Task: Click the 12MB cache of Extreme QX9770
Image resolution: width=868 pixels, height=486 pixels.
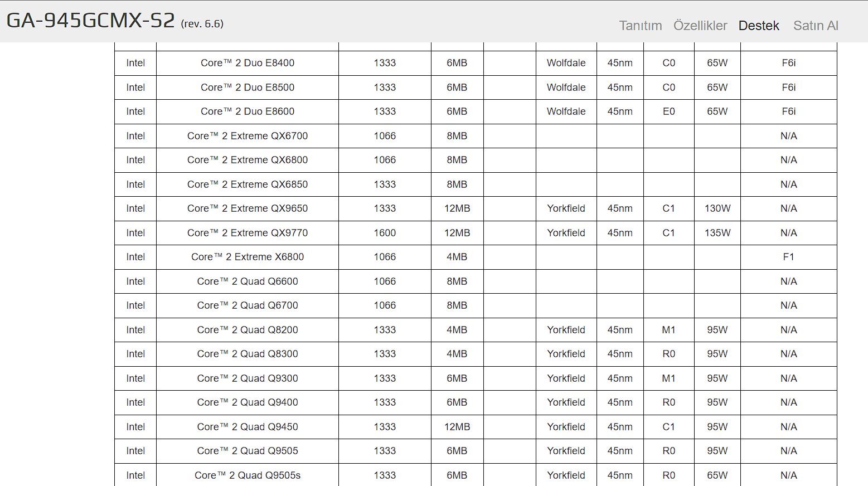Action: [457, 233]
